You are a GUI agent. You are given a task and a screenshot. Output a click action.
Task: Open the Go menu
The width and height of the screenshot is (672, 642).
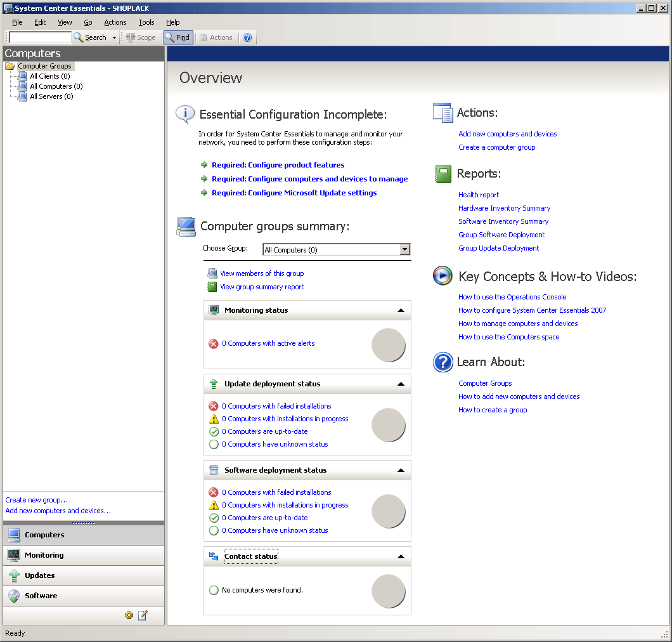pyautogui.click(x=88, y=22)
